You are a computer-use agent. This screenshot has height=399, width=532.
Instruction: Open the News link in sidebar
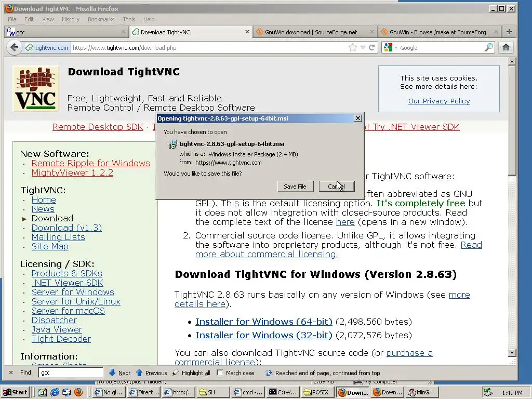tap(43, 209)
